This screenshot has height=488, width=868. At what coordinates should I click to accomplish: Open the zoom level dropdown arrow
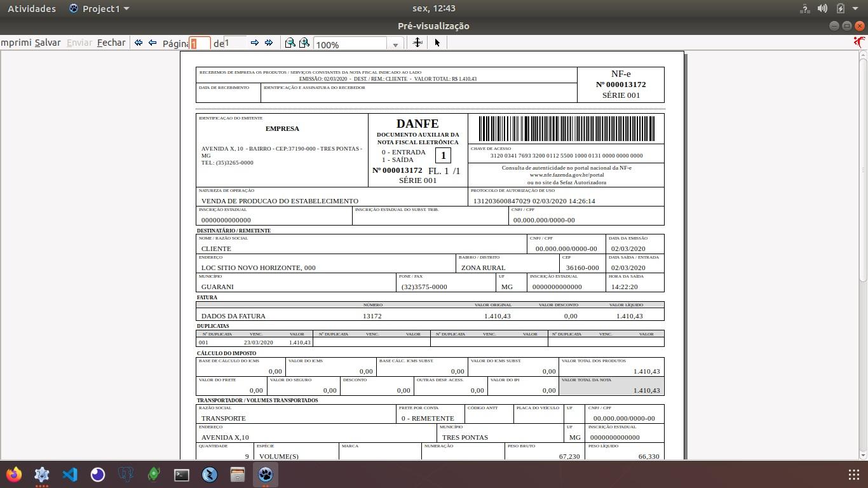pos(395,44)
